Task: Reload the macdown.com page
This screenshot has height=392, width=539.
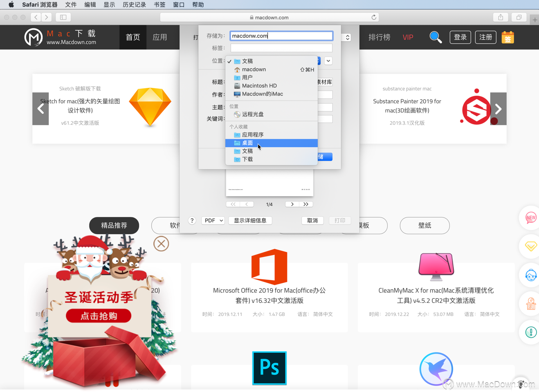Action: click(374, 17)
